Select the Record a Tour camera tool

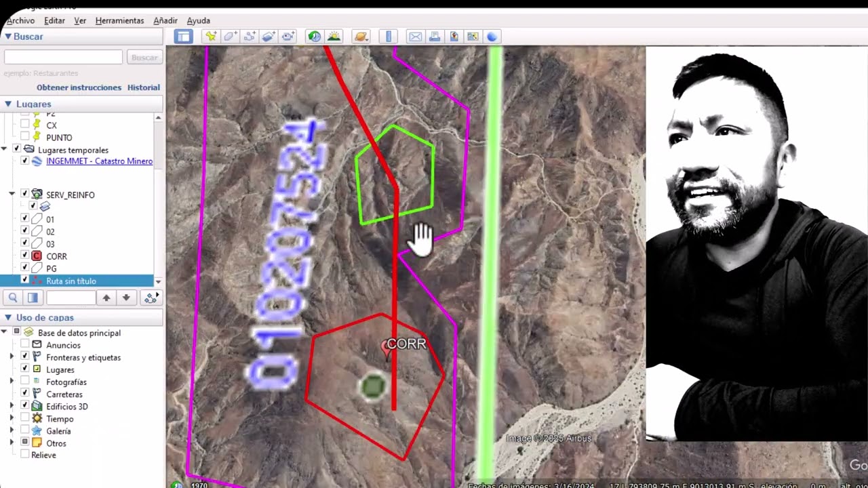coord(288,37)
